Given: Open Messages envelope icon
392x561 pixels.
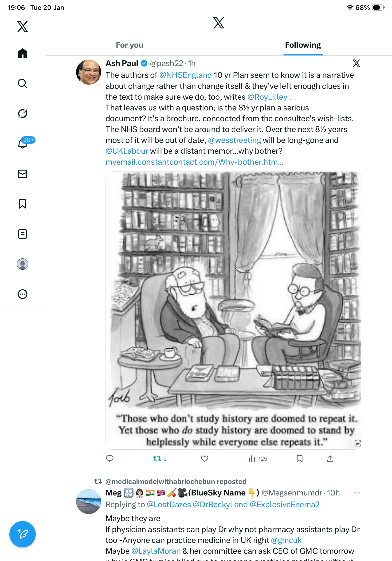Looking at the screenshot, I should pyautogui.click(x=23, y=174).
